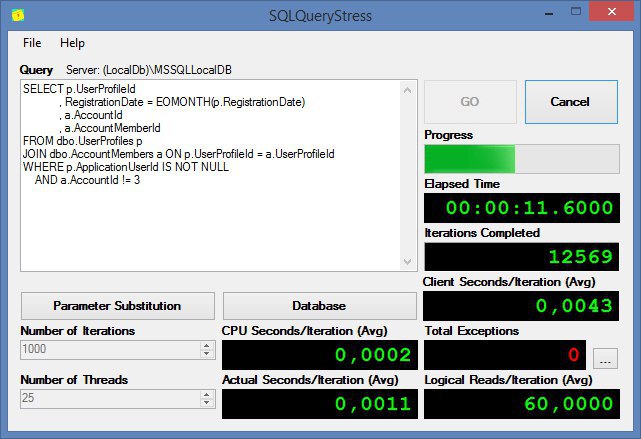Increase Number of Iterations with up arrow
The height and width of the screenshot is (439, 641).
206,346
